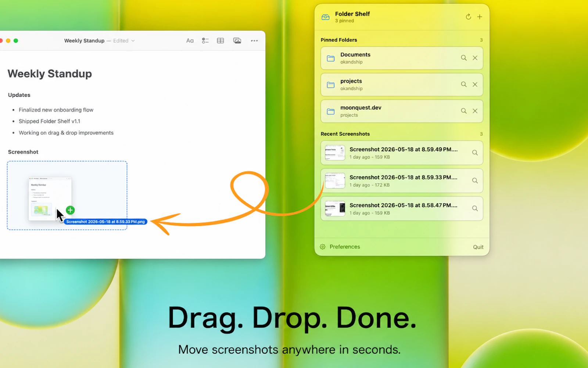The image size is (588, 368).
Task: Reveal the 8.58.47 PM screenshot in Finder
Action: click(475, 209)
